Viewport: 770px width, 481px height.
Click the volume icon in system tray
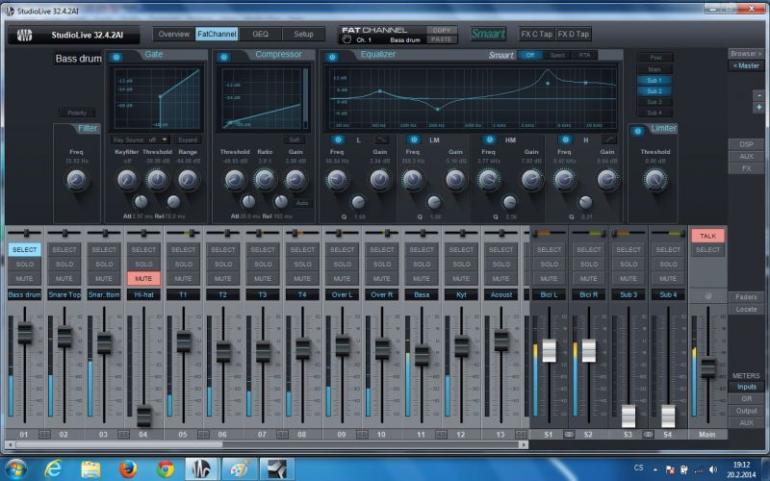click(713, 470)
